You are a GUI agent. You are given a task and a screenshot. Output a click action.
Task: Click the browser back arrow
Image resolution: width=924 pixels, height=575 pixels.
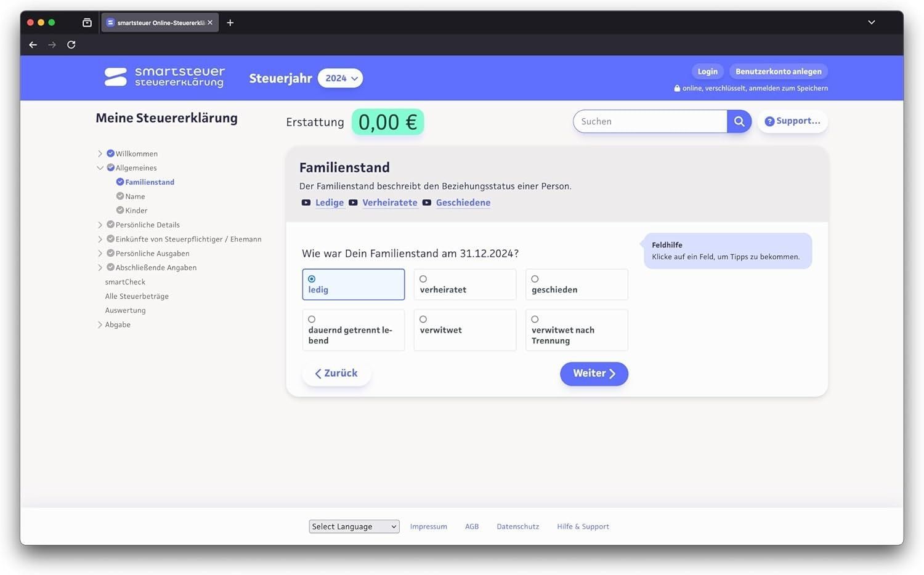point(33,45)
